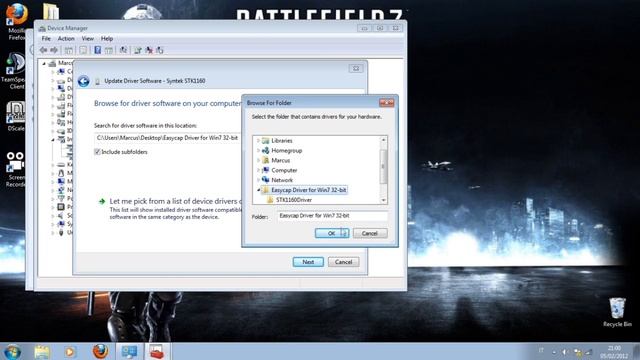Expand the Computer node in folder tree
The image size is (640, 360).
258,170
